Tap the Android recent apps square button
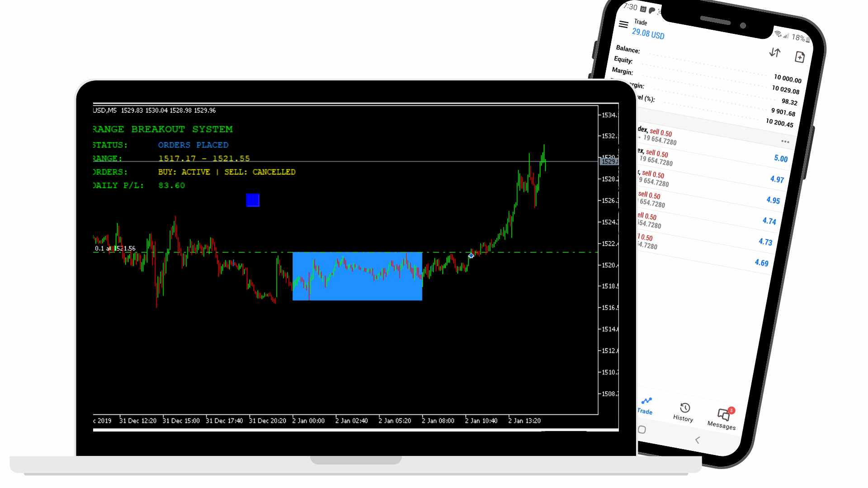The height and width of the screenshot is (488, 868). pos(642,429)
